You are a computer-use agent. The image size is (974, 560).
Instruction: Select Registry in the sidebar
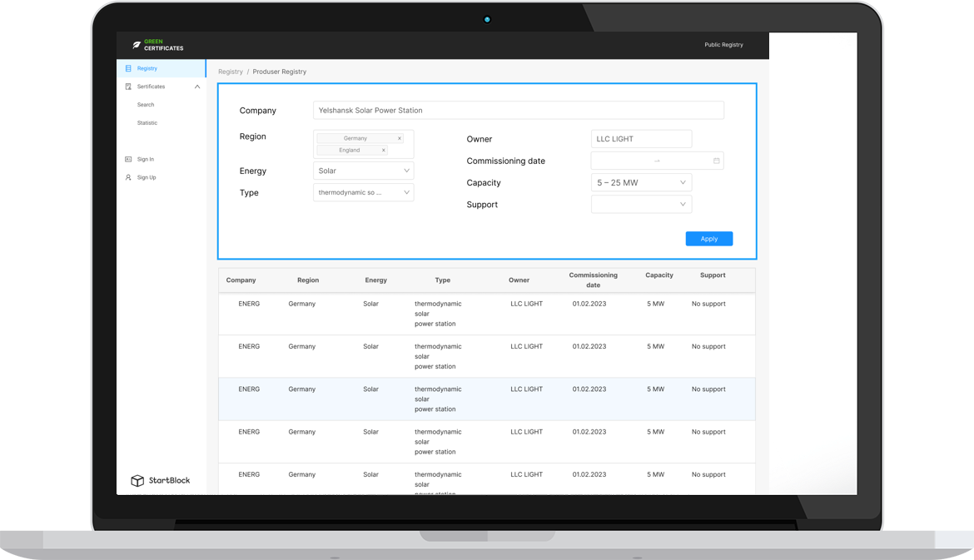click(161, 68)
